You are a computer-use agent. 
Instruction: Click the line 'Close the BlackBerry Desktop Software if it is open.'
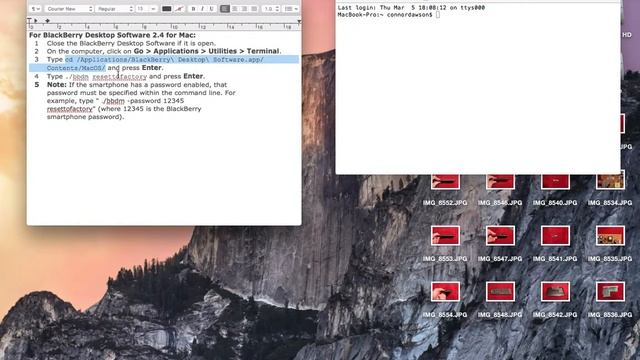click(x=131, y=43)
